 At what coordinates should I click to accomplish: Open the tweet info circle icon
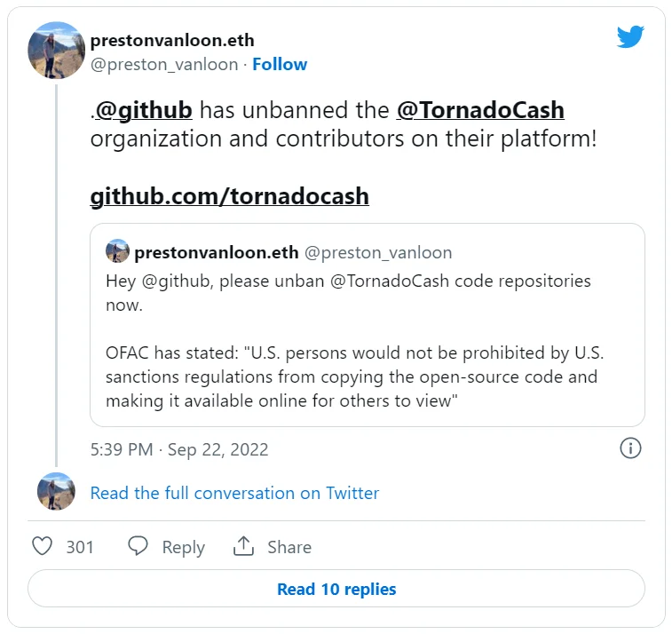[629, 448]
